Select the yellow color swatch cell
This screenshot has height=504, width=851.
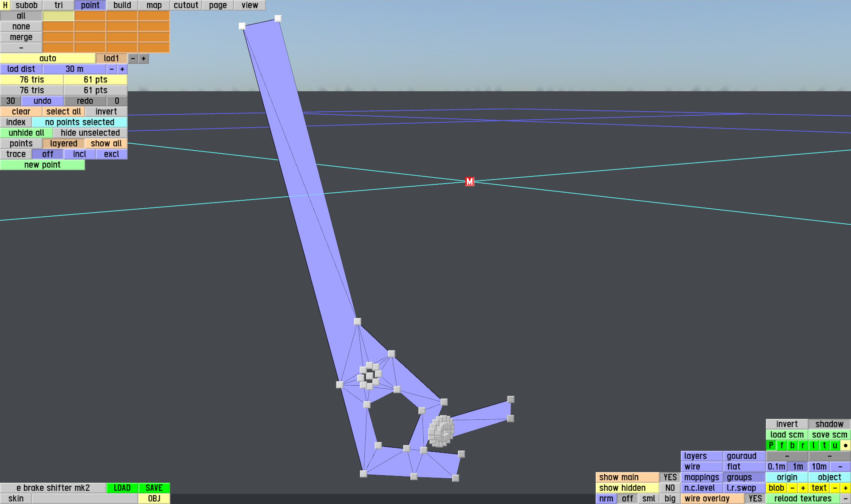point(58,16)
